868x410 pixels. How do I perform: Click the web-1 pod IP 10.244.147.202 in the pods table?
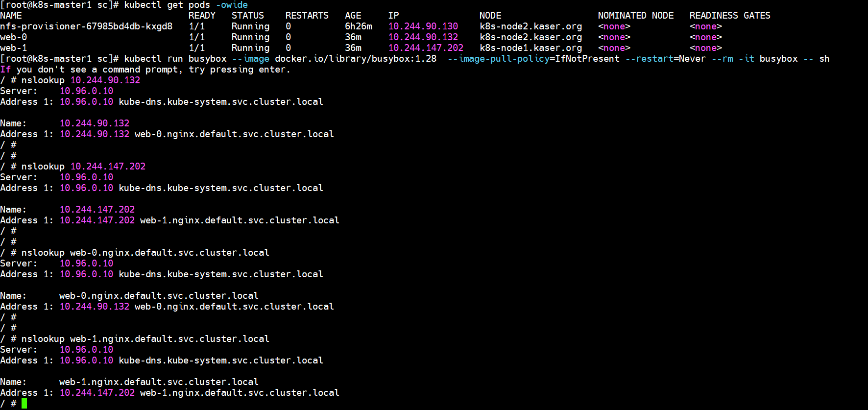426,48
